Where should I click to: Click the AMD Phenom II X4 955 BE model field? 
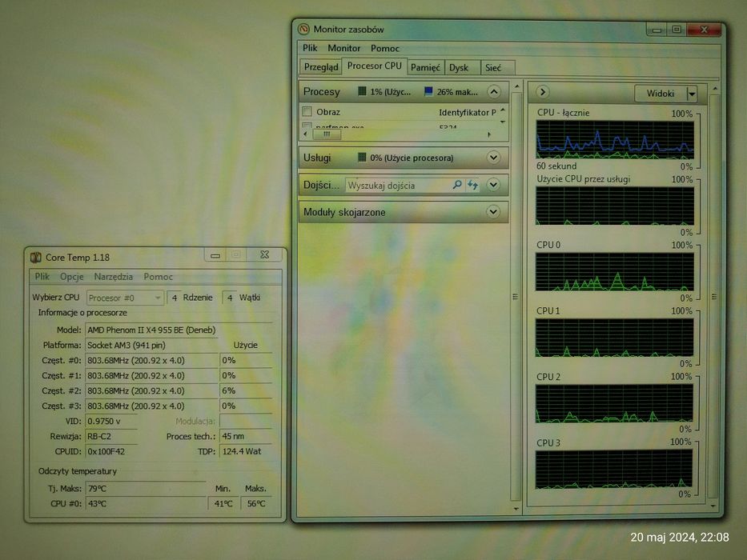(x=151, y=330)
